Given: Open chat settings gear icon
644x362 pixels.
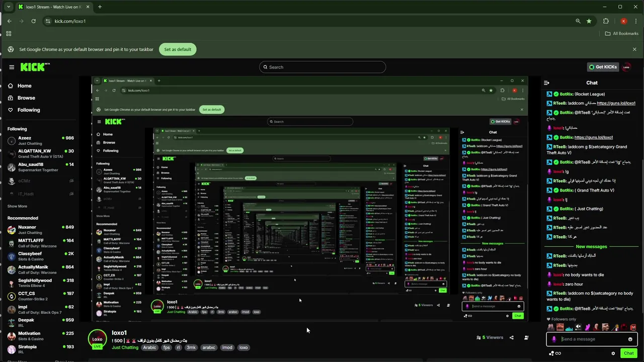Looking at the screenshot, I should click(x=613, y=353).
